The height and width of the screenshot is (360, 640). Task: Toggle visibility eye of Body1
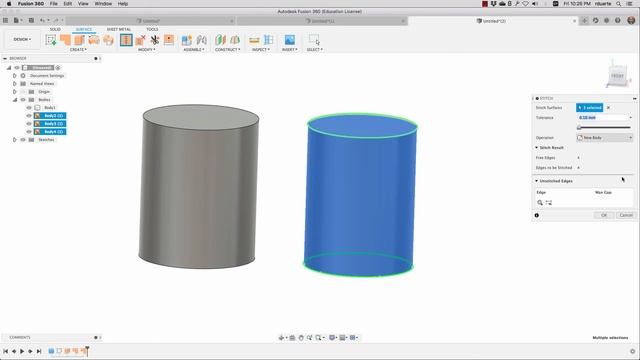coord(29,108)
